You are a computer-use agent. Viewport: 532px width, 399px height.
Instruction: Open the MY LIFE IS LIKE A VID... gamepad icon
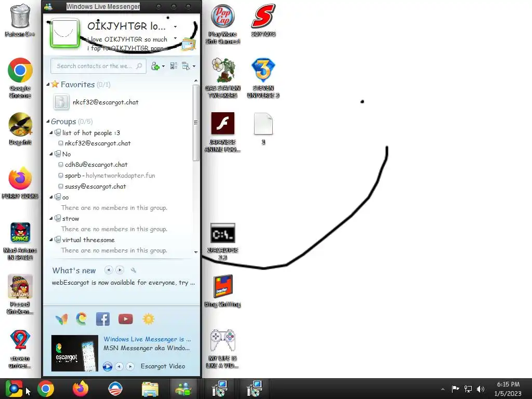[x=222, y=349]
